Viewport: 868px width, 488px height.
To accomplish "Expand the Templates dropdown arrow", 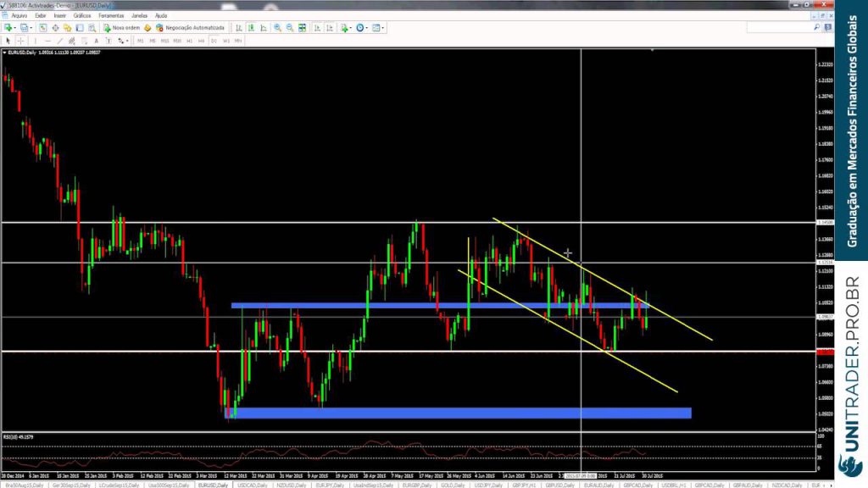I will coord(383,28).
